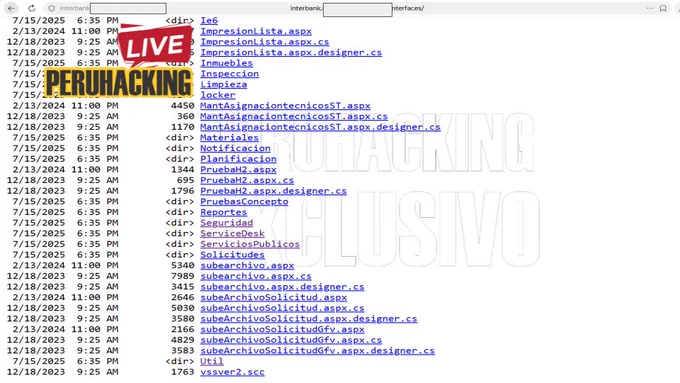Open MantAsignaciontecnicosST.aspx link
680x383 pixels.
tap(285, 105)
